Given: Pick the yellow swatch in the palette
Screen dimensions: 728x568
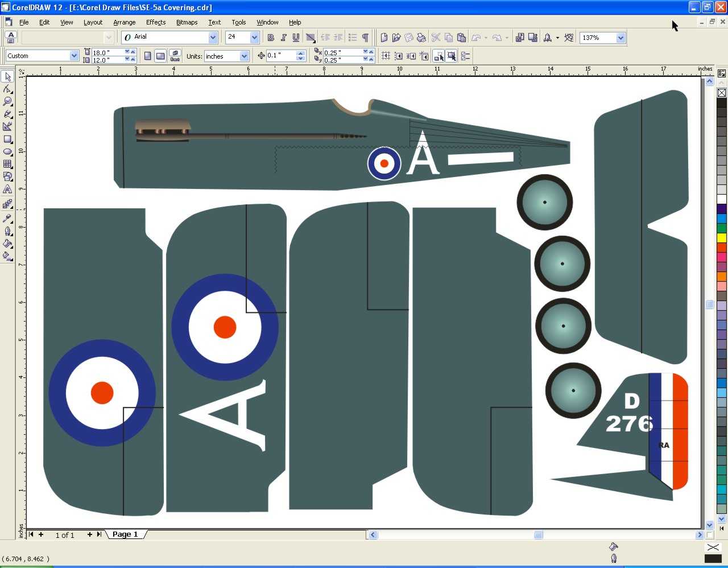Looking at the screenshot, I should pyautogui.click(x=721, y=238).
